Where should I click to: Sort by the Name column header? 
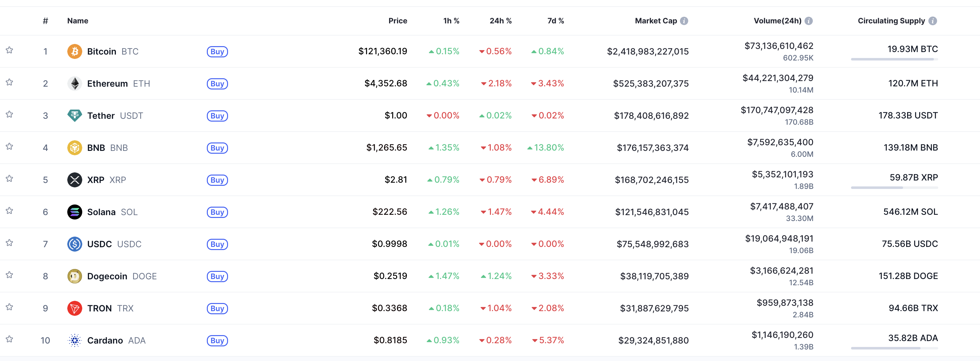click(78, 21)
